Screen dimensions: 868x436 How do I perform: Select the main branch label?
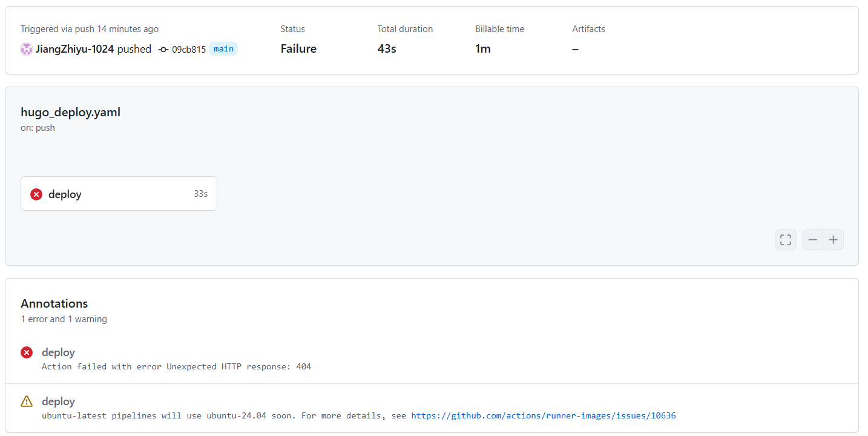(223, 49)
